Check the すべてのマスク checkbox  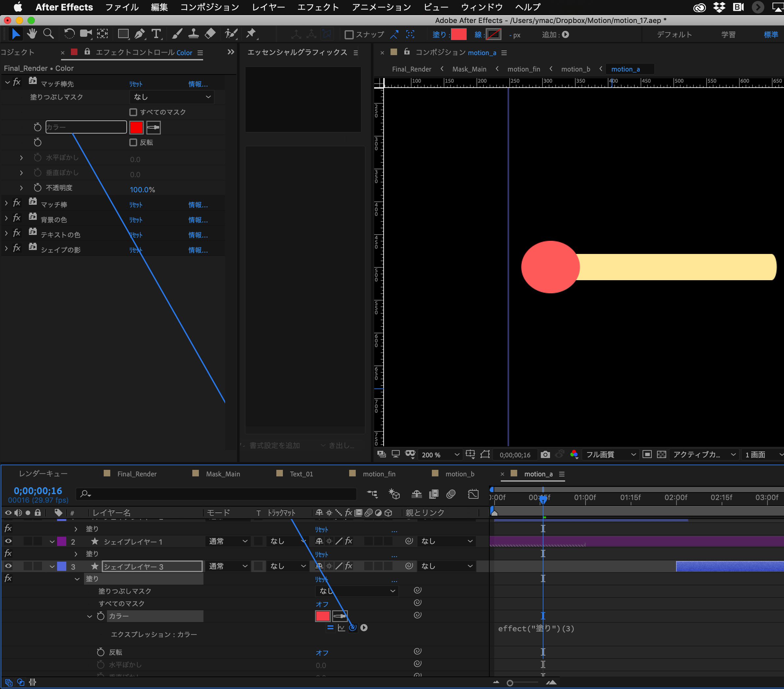coord(133,112)
